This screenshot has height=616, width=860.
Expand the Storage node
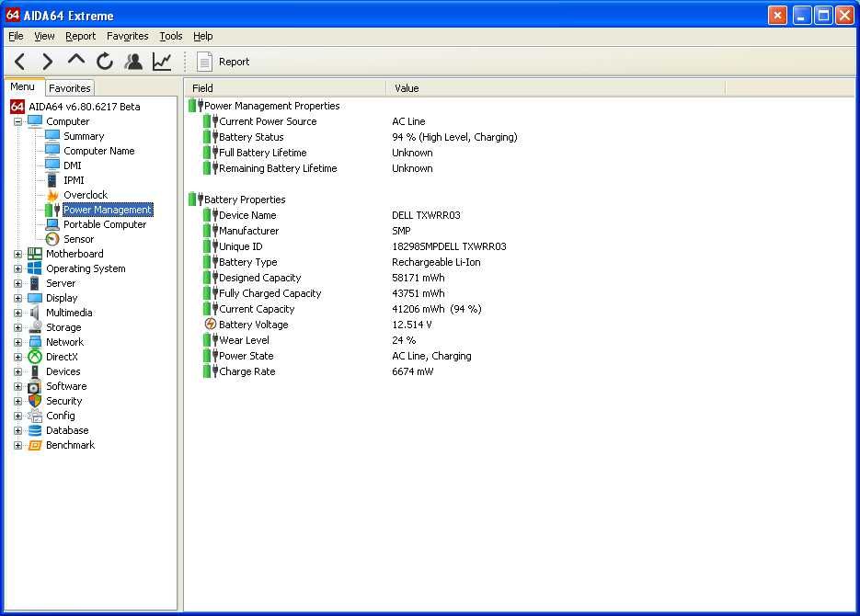tap(18, 327)
